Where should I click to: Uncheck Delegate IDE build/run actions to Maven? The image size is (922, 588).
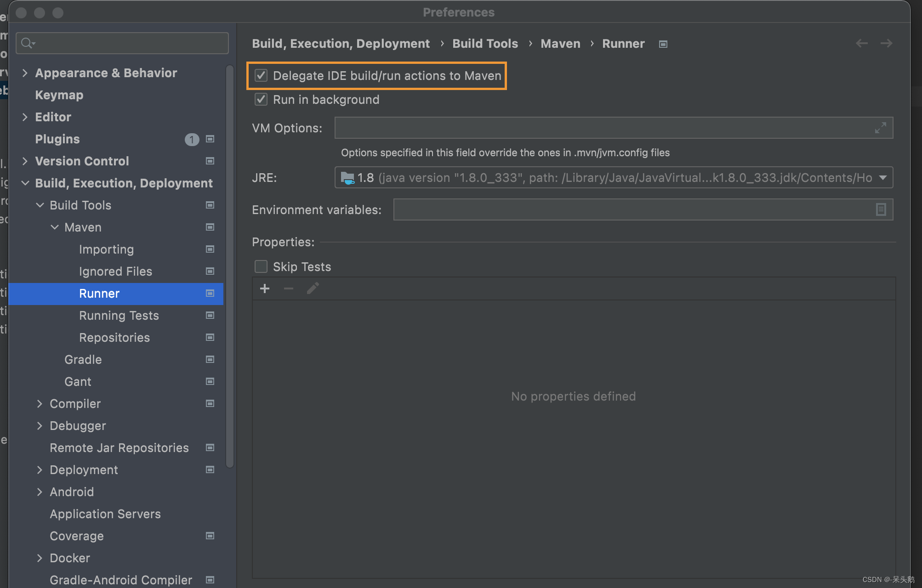[x=261, y=75]
